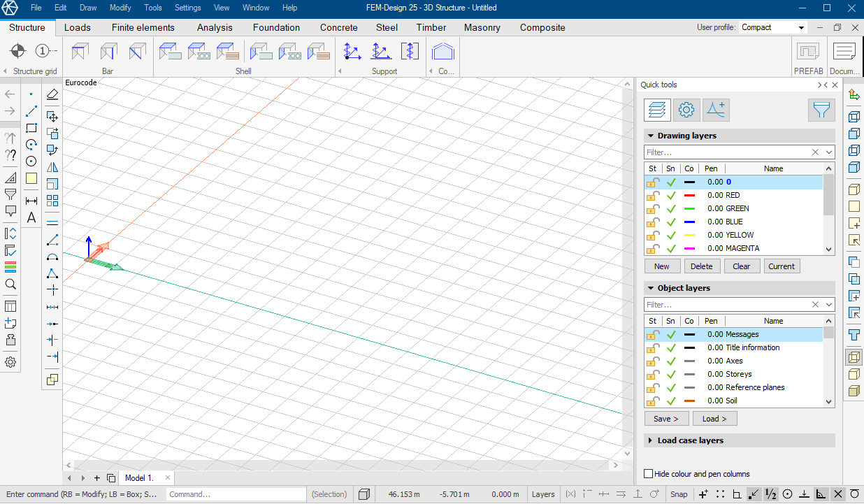Image resolution: width=864 pixels, height=504 pixels.
Task: Click the Save > button
Action: coord(666,419)
